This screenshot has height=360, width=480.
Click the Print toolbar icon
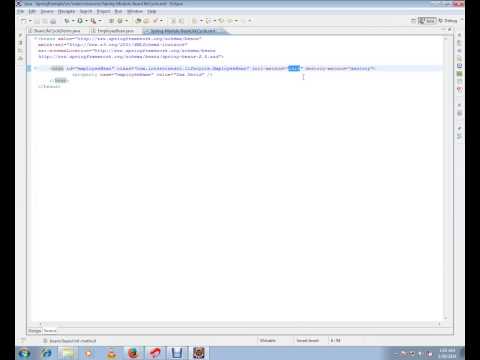pos(53,21)
